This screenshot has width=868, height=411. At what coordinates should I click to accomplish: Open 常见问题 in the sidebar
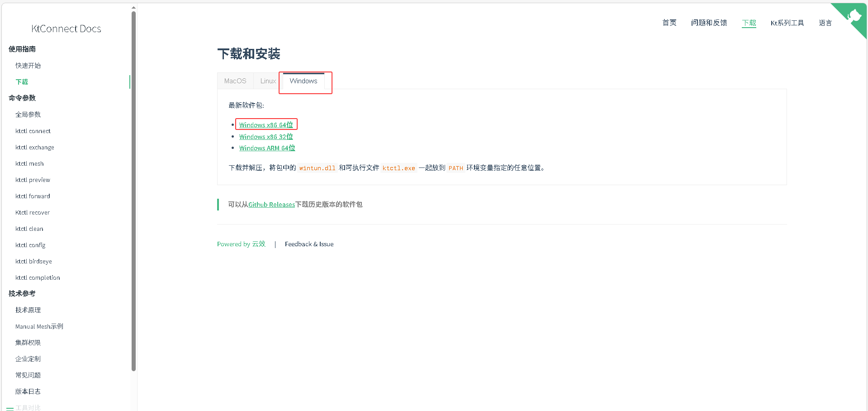point(28,375)
